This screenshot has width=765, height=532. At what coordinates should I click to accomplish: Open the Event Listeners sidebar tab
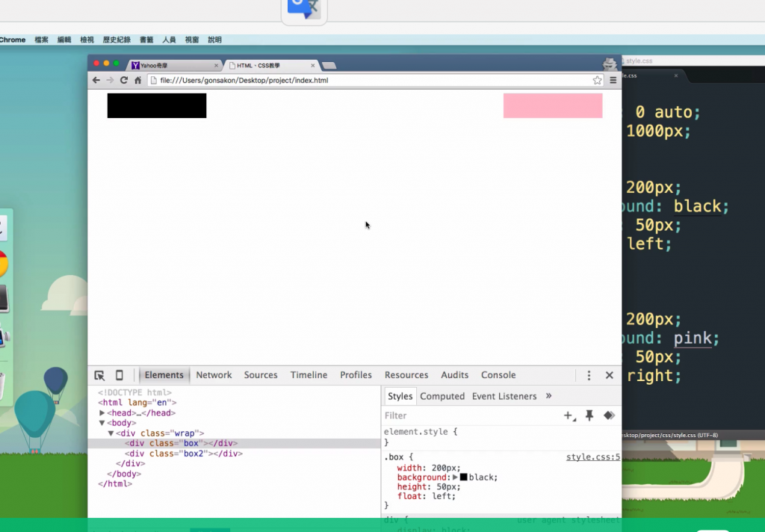click(504, 396)
